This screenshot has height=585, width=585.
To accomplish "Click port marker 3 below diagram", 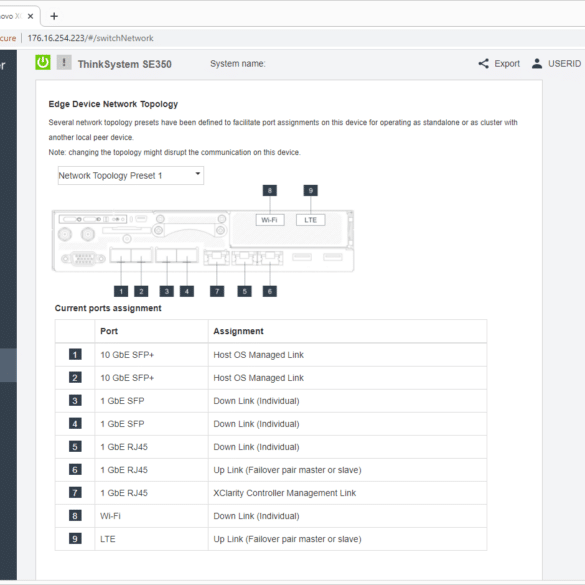I will pos(167,291).
